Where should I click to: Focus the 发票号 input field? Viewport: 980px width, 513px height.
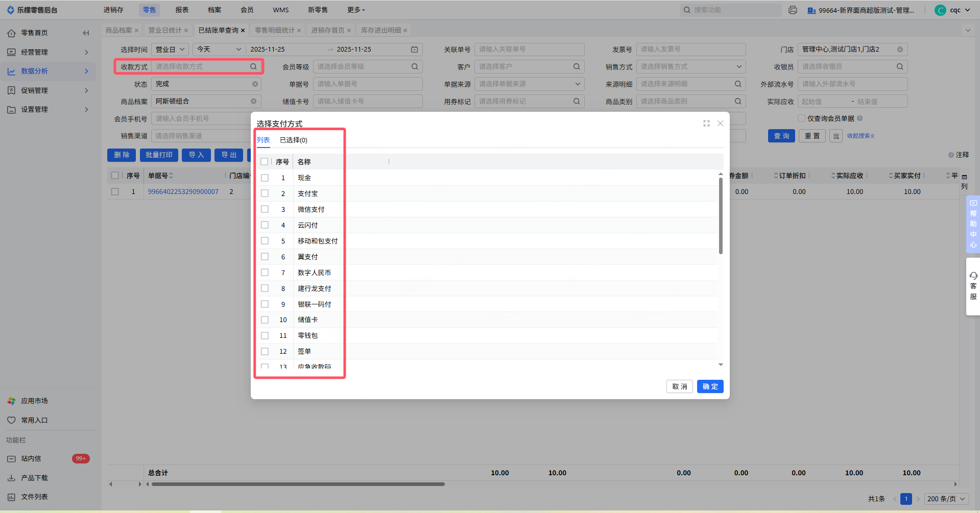click(x=691, y=50)
